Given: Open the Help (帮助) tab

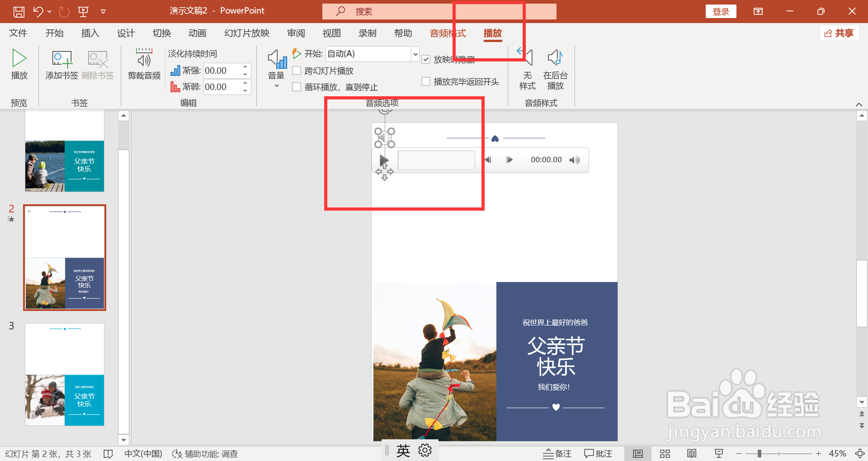Looking at the screenshot, I should click(x=403, y=33).
